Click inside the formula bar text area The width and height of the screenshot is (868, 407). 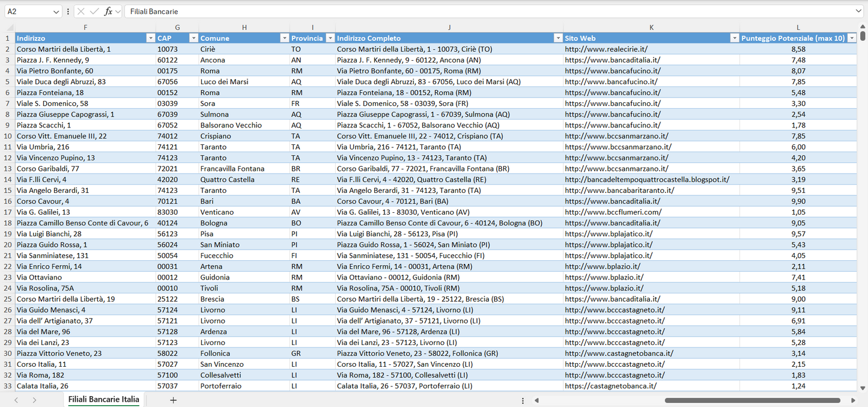click(240, 11)
